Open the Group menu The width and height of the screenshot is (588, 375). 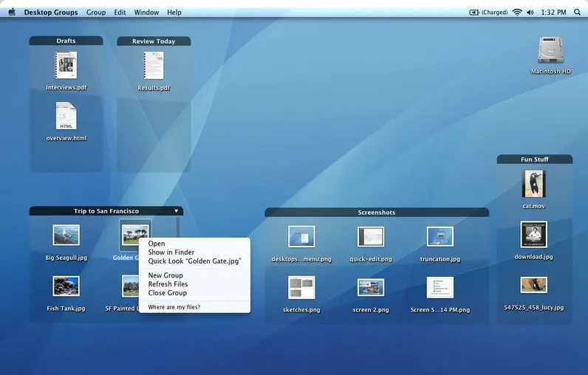[96, 13]
